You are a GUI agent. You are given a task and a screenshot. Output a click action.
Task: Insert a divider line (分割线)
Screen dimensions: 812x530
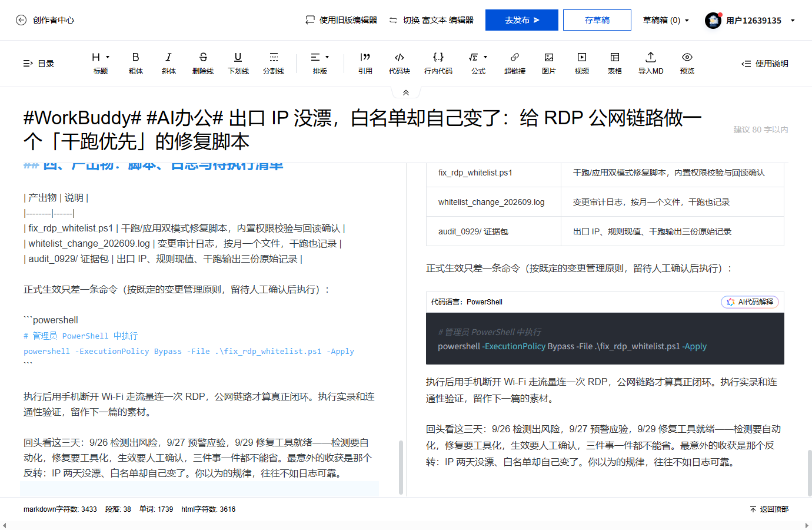tap(274, 64)
